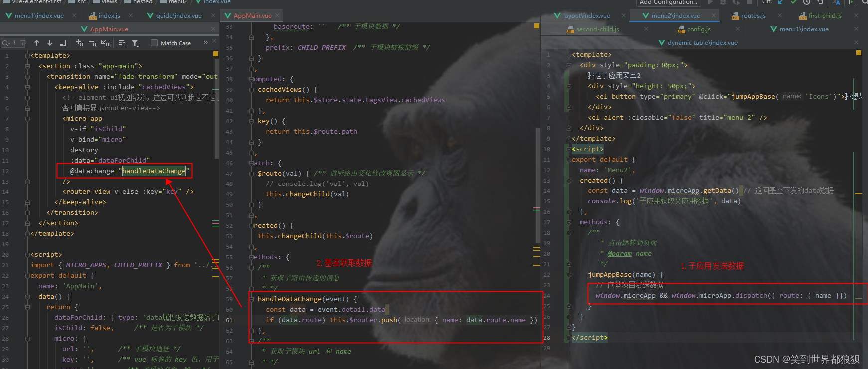
Task: Click inspection status indicator in middle editor
Action: tap(536, 26)
